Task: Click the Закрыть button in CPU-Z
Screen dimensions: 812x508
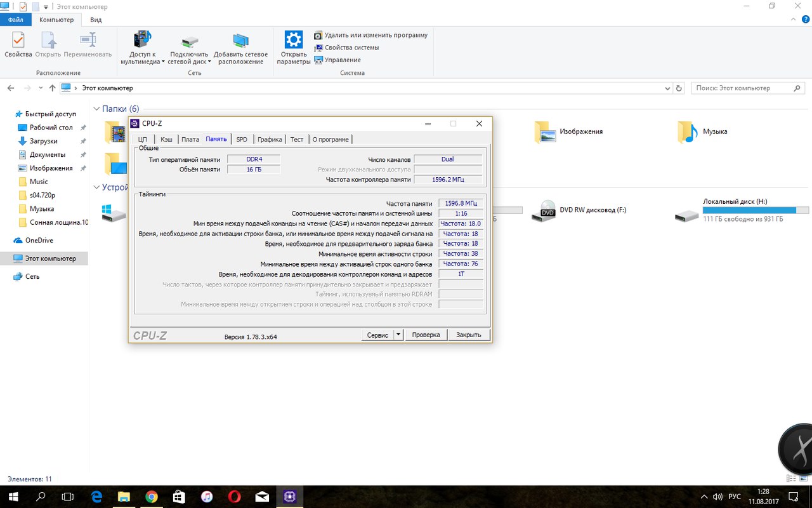Action: pyautogui.click(x=469, y=335)
